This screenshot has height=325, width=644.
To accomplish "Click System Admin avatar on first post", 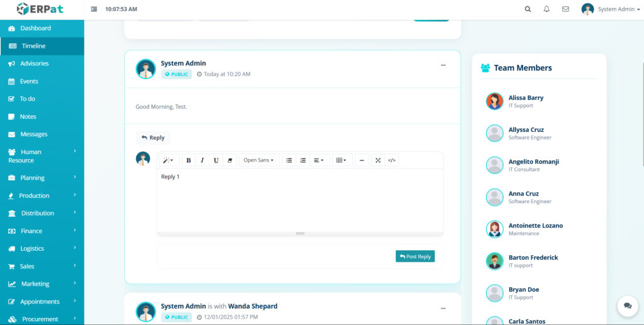I will (x=145, y=69).
